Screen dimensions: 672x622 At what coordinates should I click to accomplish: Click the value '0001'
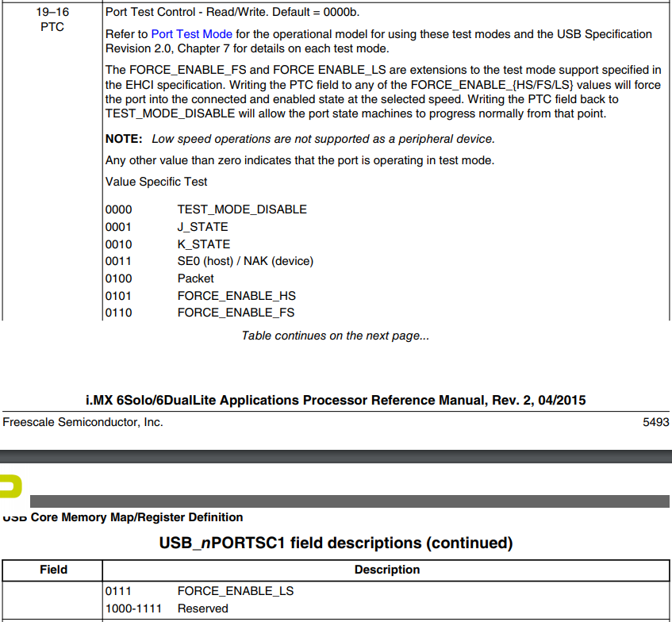tap(119, 227)
